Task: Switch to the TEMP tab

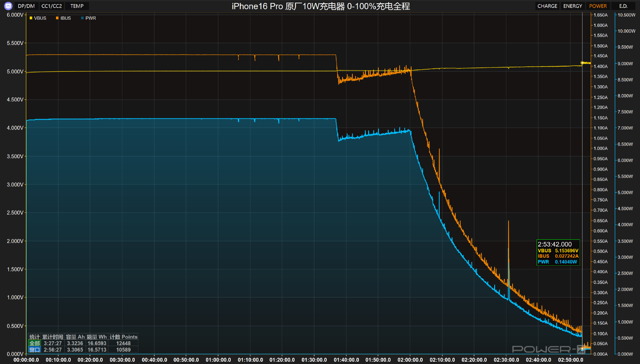Action: click(x=77, y=6)
